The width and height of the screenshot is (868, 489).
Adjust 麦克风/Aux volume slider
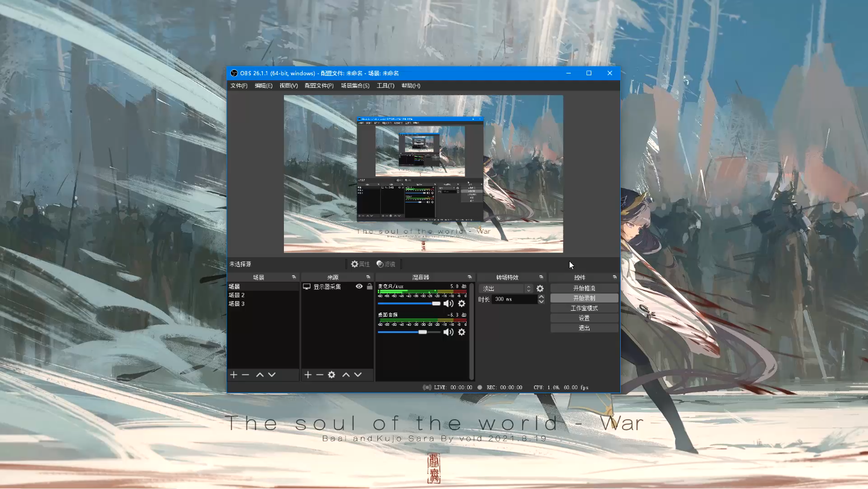click(x=409, y=304)
